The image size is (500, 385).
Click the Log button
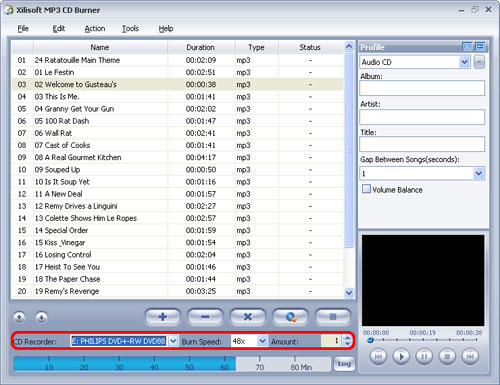click(344, 364)
